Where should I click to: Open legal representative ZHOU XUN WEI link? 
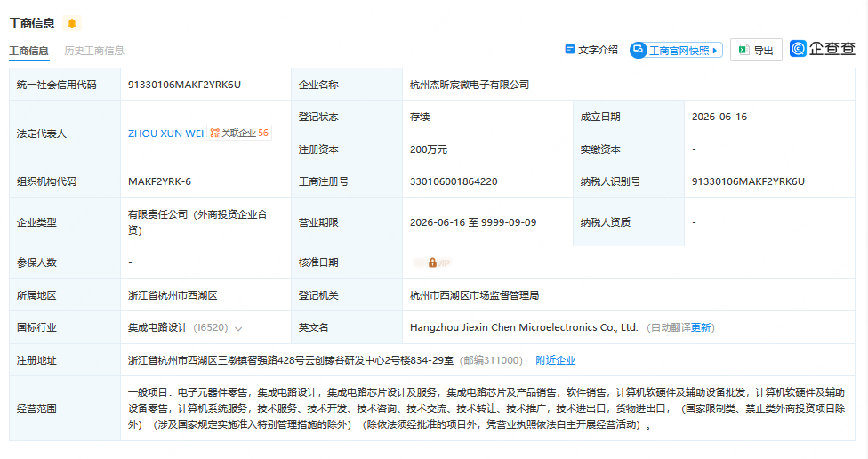coord(165,133)
